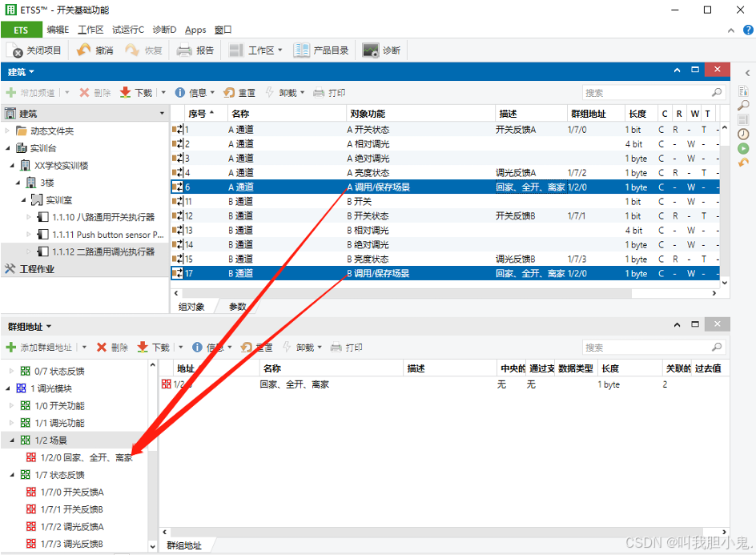Click the 诊断 diagnostics icon

coord(370,50)
